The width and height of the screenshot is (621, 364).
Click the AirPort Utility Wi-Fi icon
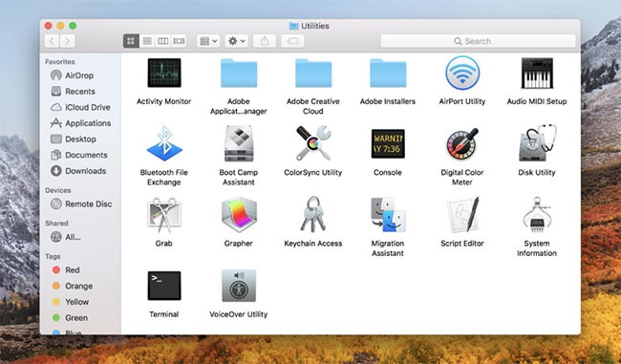click(x=462, y=73)
